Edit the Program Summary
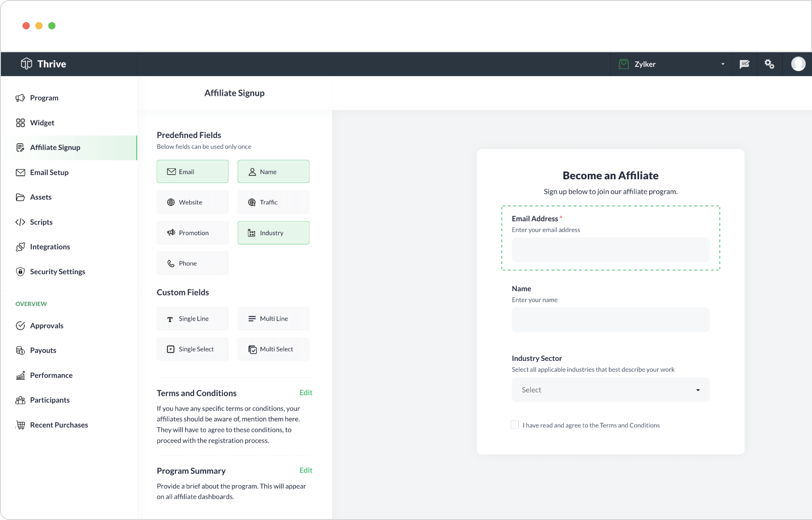Screen dimensions: 812x520 [306, 470]
